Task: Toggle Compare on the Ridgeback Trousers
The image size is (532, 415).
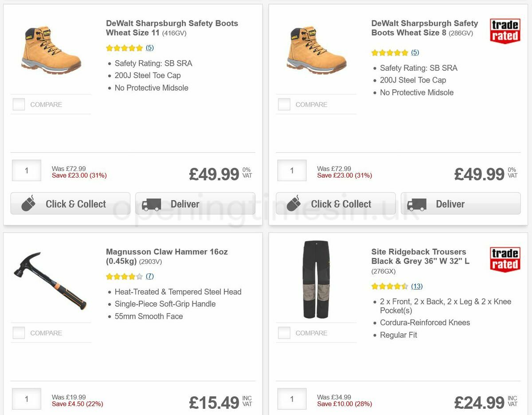Action: click(284, 332)
